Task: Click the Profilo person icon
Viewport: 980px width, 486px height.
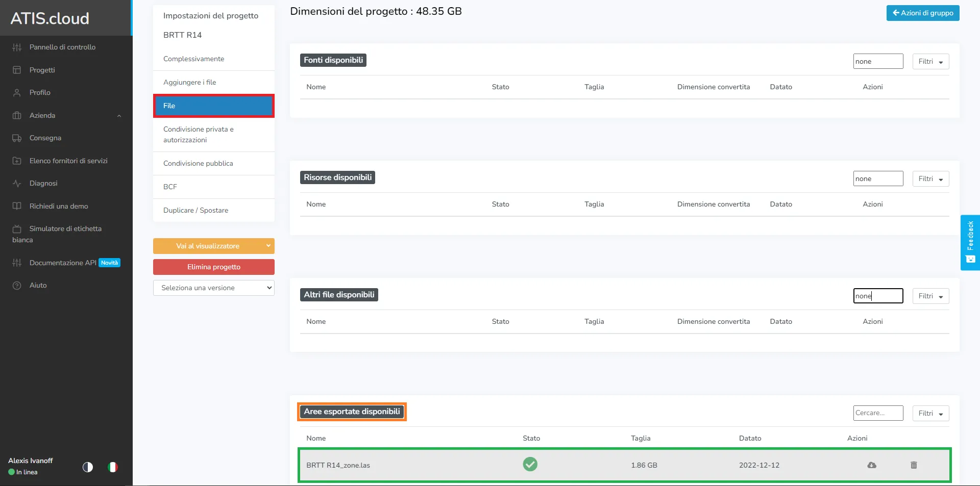Action: coord(17,93)
